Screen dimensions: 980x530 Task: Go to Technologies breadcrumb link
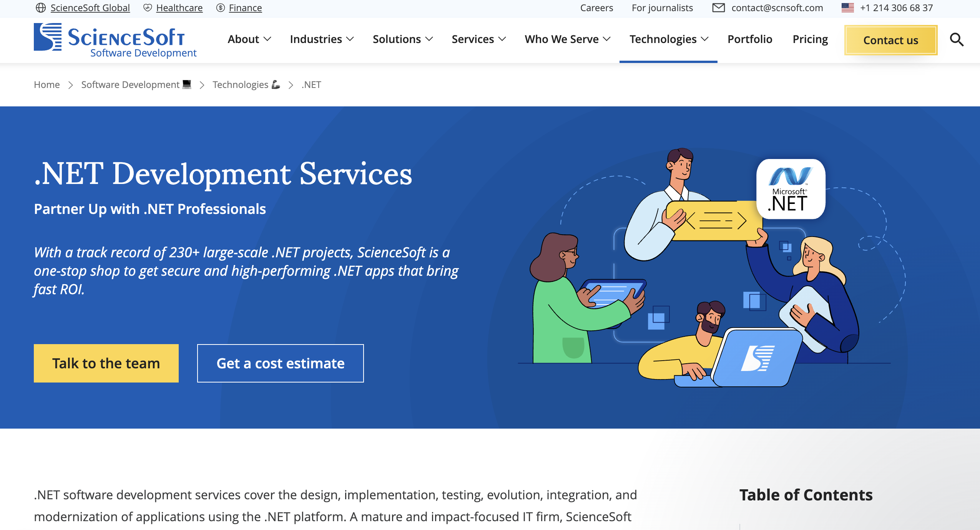coord(240,84)
